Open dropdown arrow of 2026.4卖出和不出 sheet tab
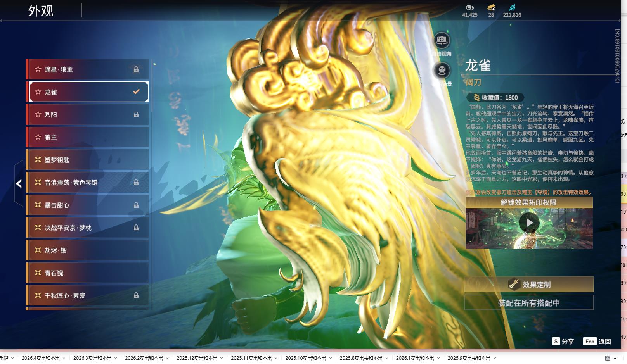This screenshot has width=627, height=364. click(64, 358)
